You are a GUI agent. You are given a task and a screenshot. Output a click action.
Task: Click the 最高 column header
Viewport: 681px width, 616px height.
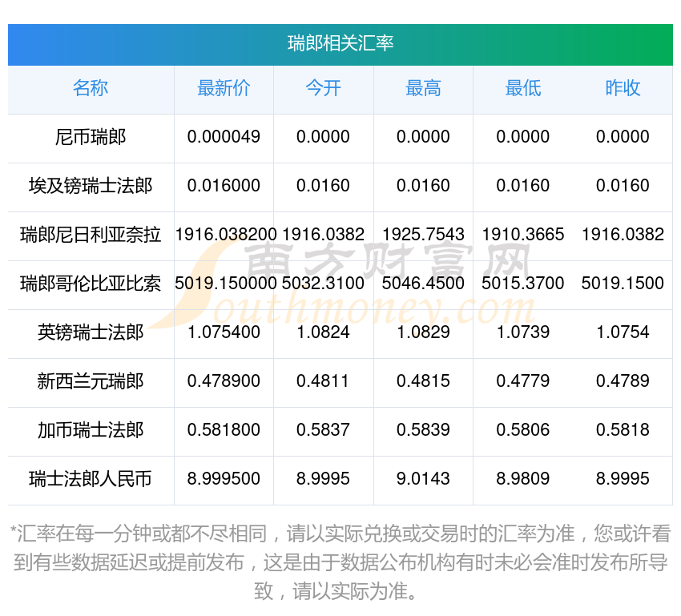(x=423, y=88)
